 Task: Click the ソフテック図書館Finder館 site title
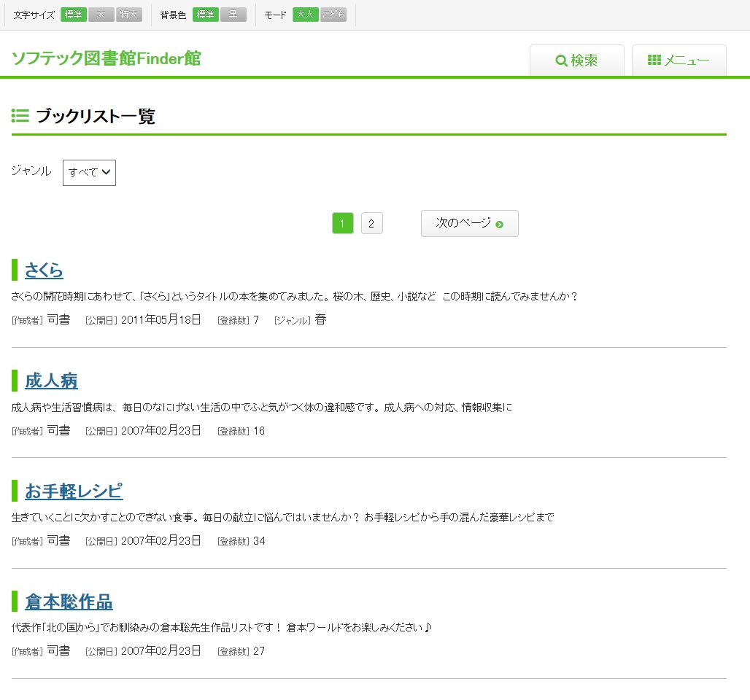coord(106,58)
